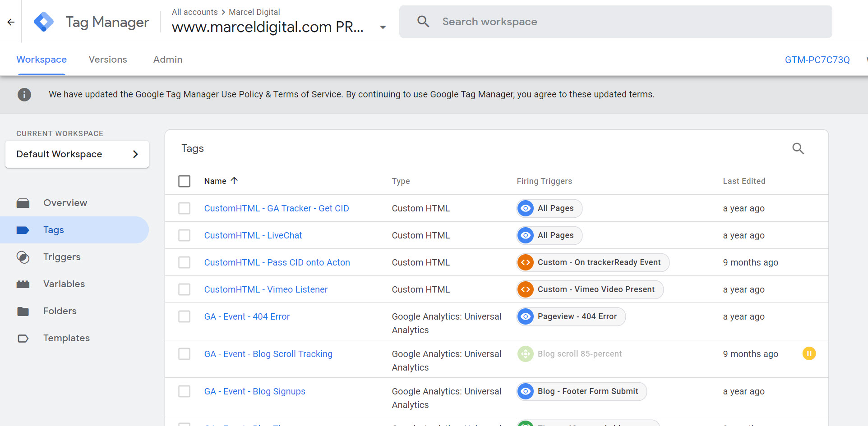This screenshot has height=426, width=868.
Task: Tick the checkbox for CustomHTML - LiveChat
Action: pyautogui.click(x=184, y=235)
